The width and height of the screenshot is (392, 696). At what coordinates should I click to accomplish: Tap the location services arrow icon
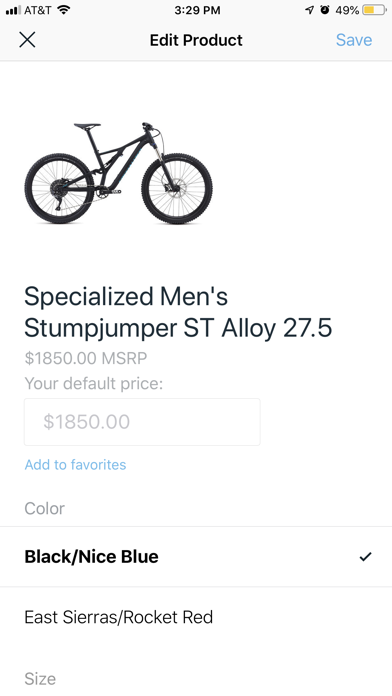[309, 10]
